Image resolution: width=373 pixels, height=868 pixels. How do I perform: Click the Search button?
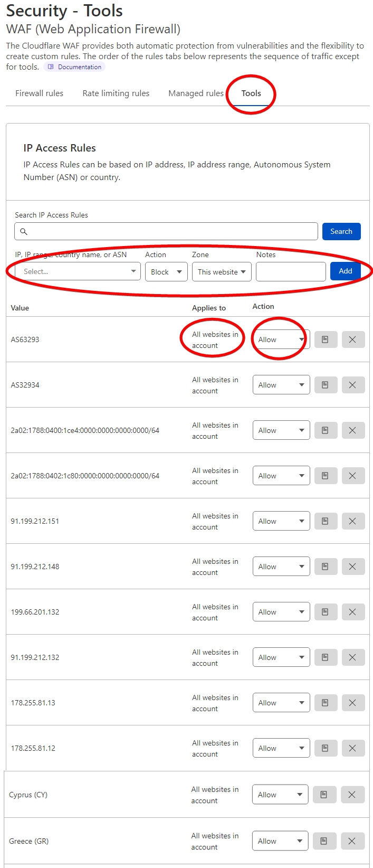tap(341, 231)
